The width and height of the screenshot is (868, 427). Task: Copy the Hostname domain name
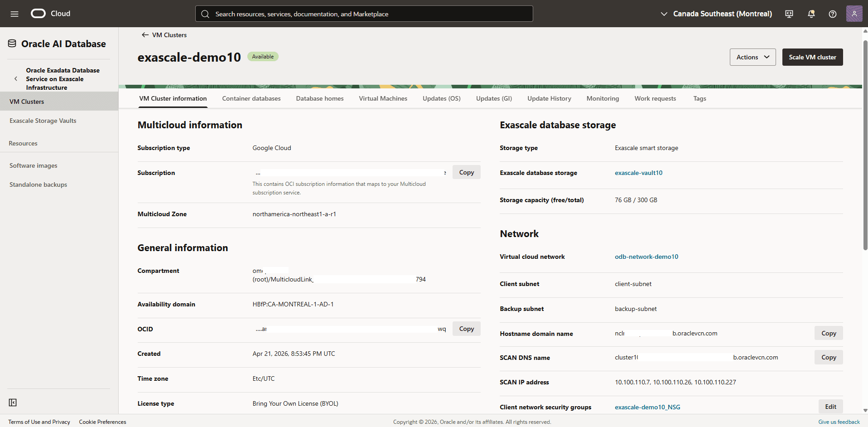click(829, 333)
